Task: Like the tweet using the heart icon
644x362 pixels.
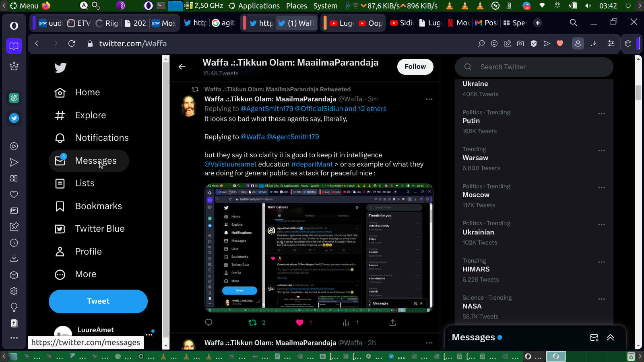Action: (x=299, y=323)
